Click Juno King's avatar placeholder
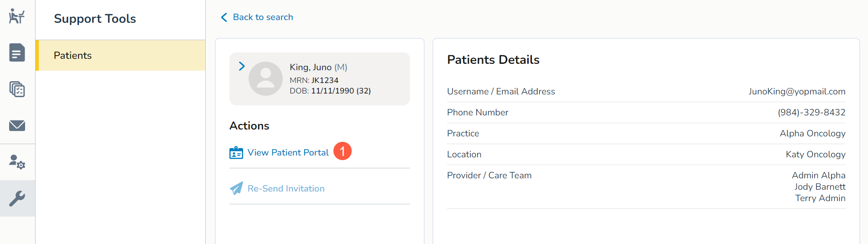The height and width of the screenshot is (244, 868). [265, 78]
